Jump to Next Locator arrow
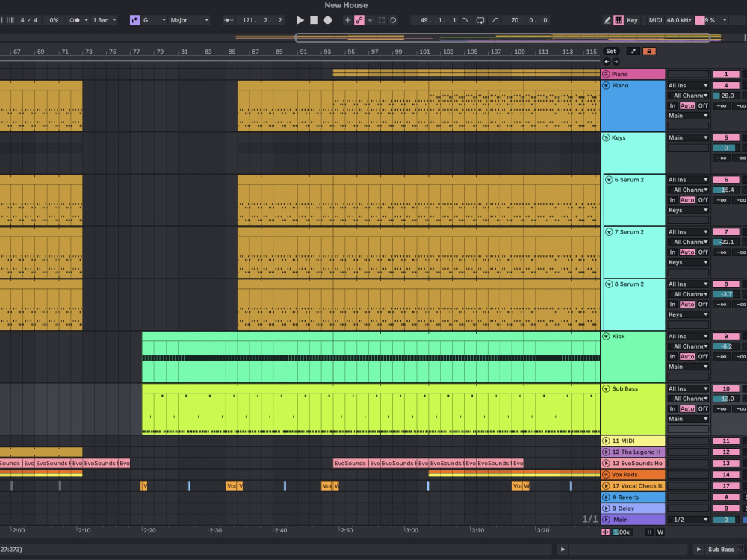The image size is (747, 560). click(x=616, y=61)
